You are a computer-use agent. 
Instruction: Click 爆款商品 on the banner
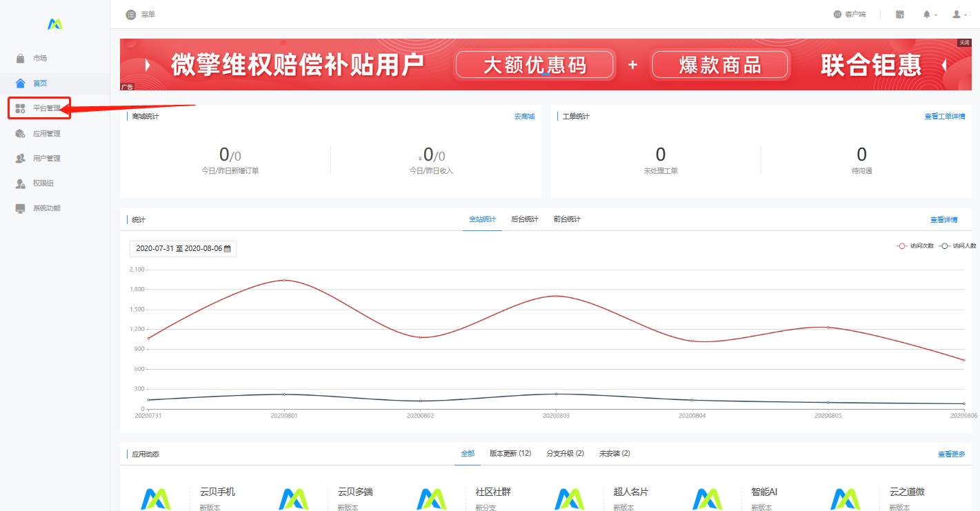720,65
